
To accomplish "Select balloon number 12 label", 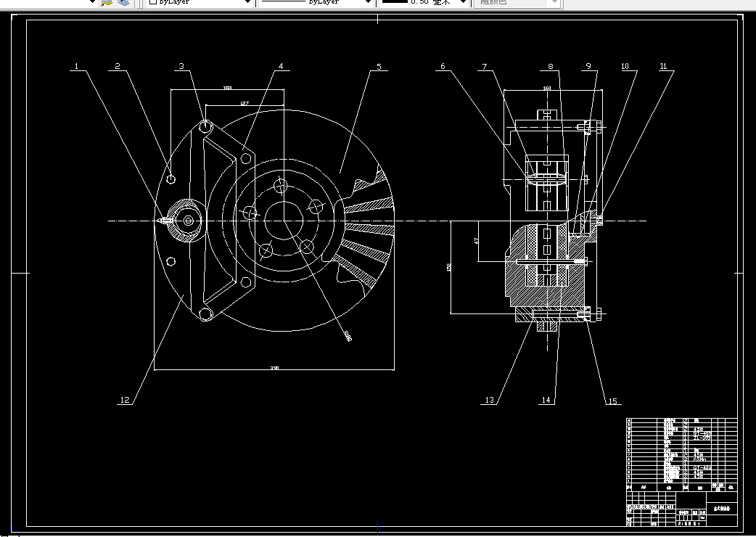I will [125, 400].
